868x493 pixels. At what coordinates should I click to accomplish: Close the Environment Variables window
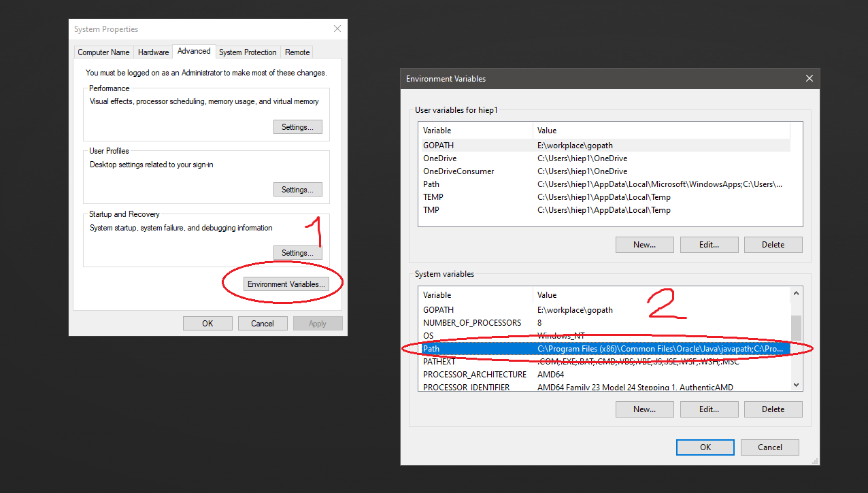coord(809,78)
